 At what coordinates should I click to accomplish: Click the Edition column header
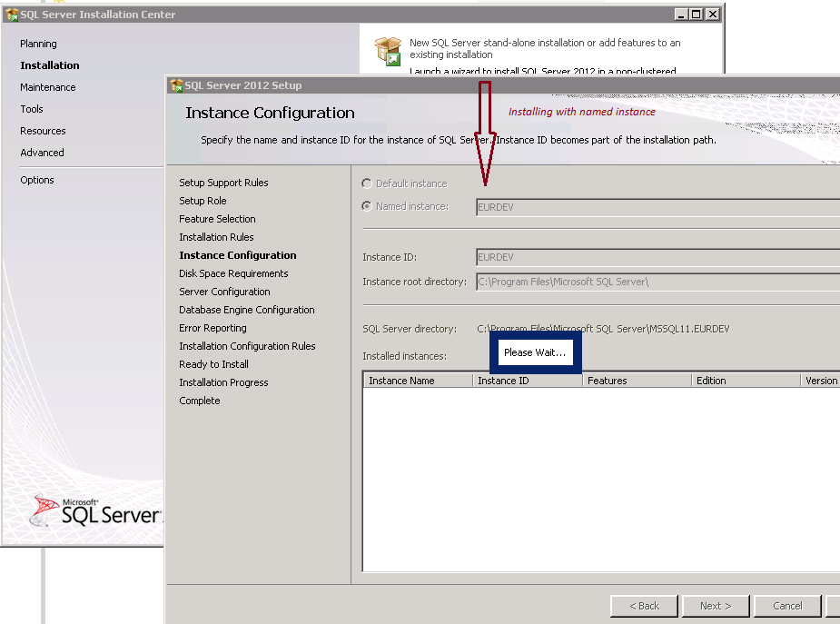pyautogui.click(x=746, y=381)
